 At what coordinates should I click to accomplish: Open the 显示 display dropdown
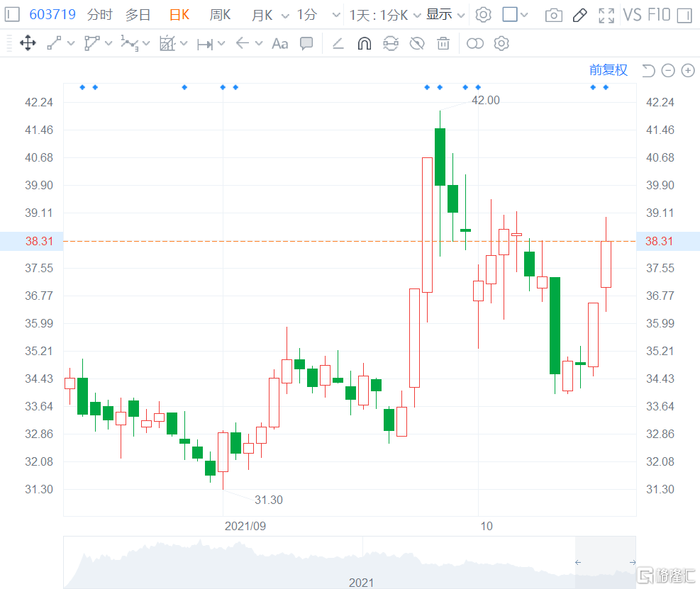click(445, 15)
